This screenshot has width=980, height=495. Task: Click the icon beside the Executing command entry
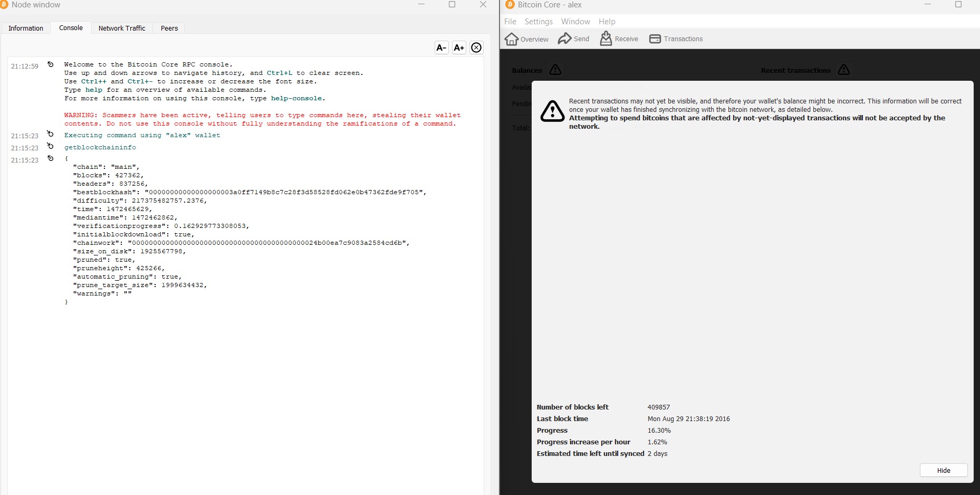(x=51, y=134)
